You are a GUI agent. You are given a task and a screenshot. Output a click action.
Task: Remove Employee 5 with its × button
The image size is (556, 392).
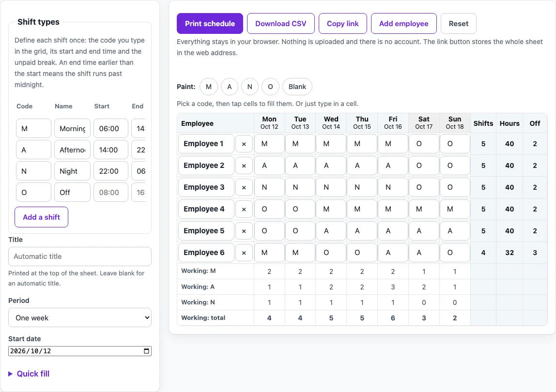[x=244, y=231]
